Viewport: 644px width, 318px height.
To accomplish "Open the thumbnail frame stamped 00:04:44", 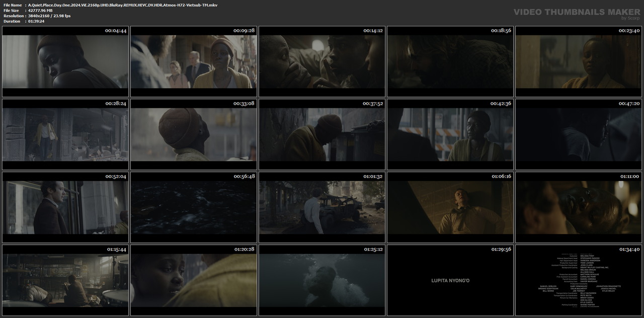I will [x=65, y=62].
